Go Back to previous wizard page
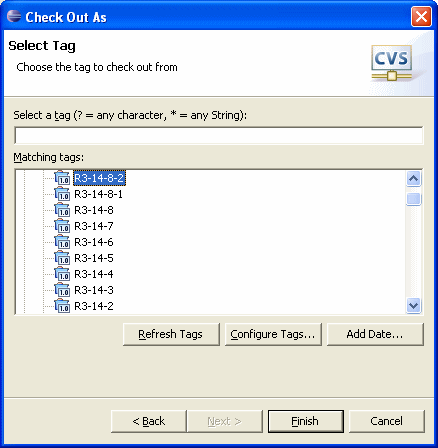This screenshot has height=448, width=438. [149, 421]
